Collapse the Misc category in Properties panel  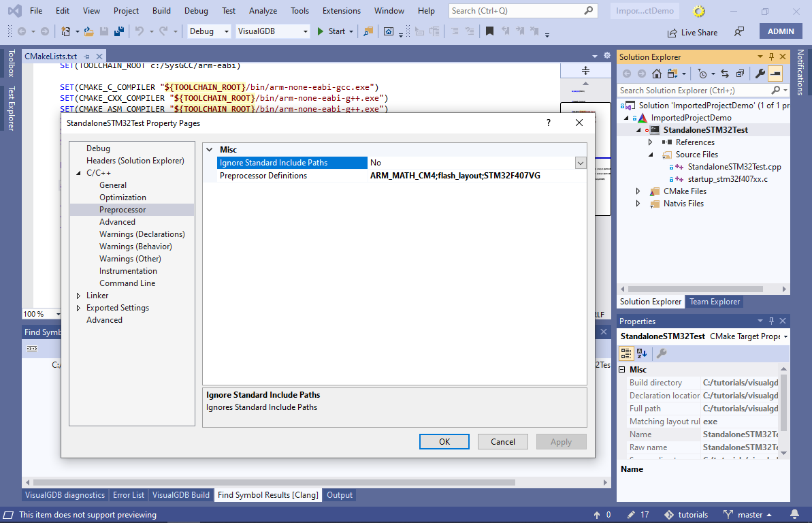point(623,370)
